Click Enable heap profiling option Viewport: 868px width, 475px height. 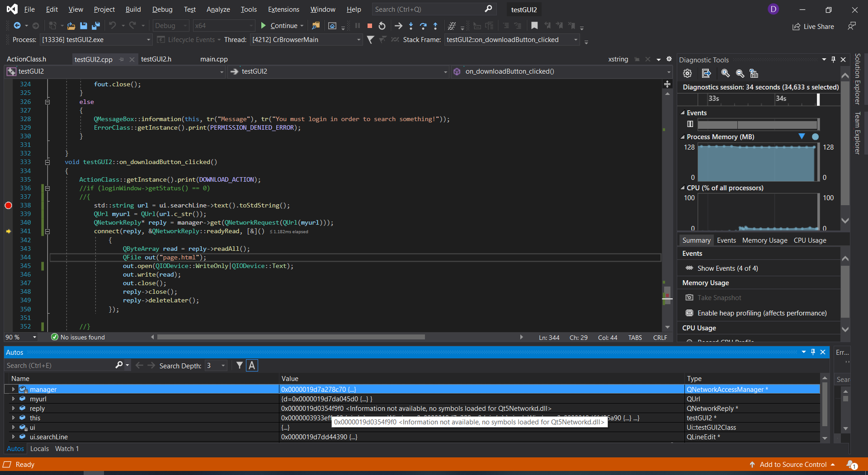(x=762, y=313)
